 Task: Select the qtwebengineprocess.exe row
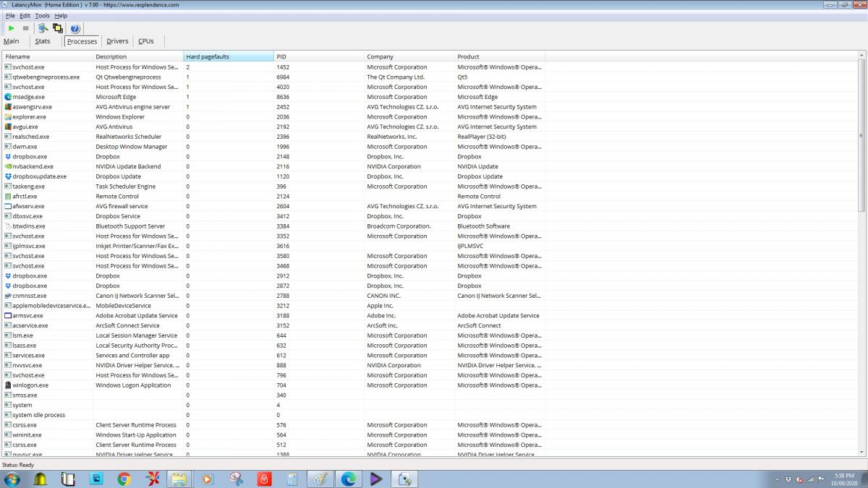click(x=274, y=77)
